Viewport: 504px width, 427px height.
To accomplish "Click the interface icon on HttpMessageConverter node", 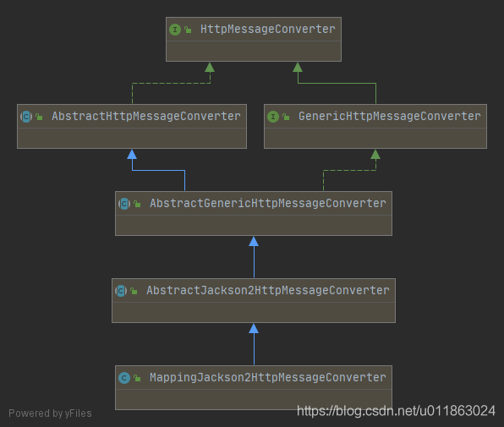I will pyautogui.click(x=175, y=30).
